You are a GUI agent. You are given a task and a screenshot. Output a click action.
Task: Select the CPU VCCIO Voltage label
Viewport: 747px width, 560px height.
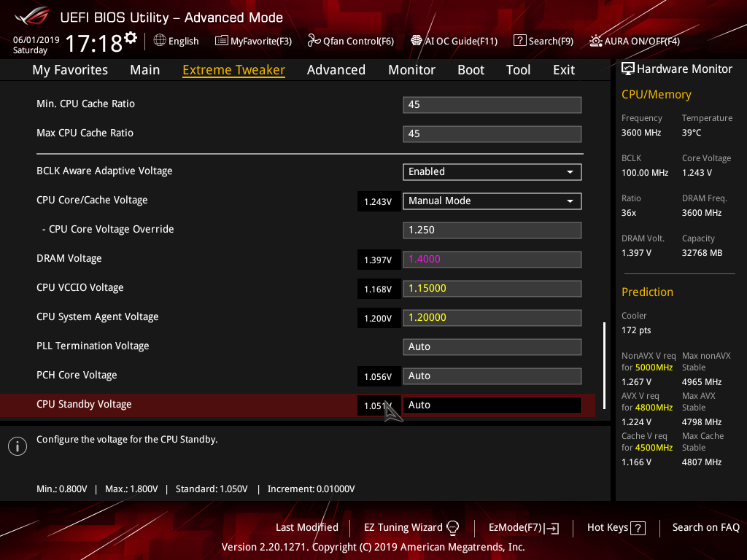pos(80,287)
